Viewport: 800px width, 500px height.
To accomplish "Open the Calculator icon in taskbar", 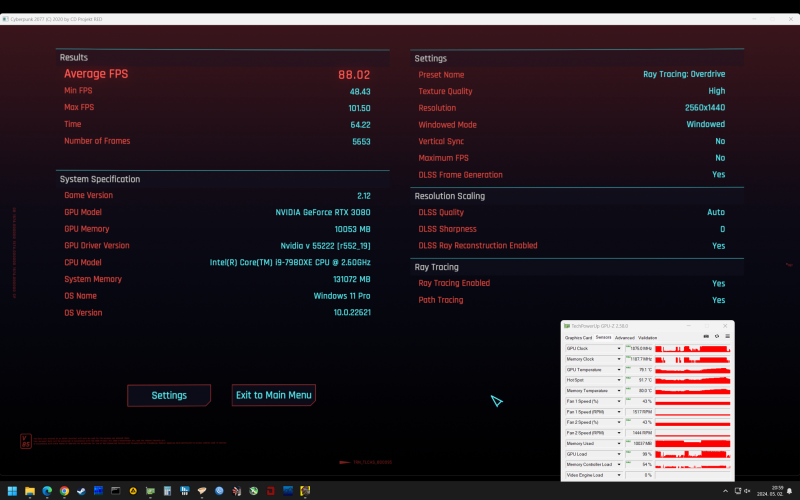I will 167,491.
